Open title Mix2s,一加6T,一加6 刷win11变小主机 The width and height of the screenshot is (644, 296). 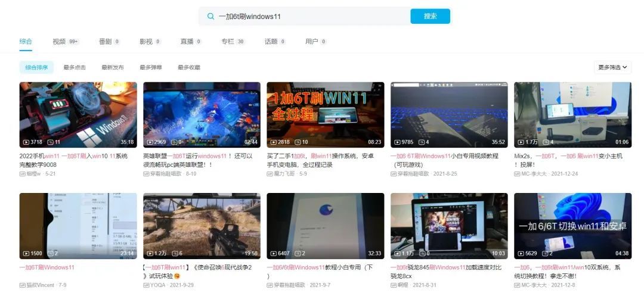[x=568, y=160]
